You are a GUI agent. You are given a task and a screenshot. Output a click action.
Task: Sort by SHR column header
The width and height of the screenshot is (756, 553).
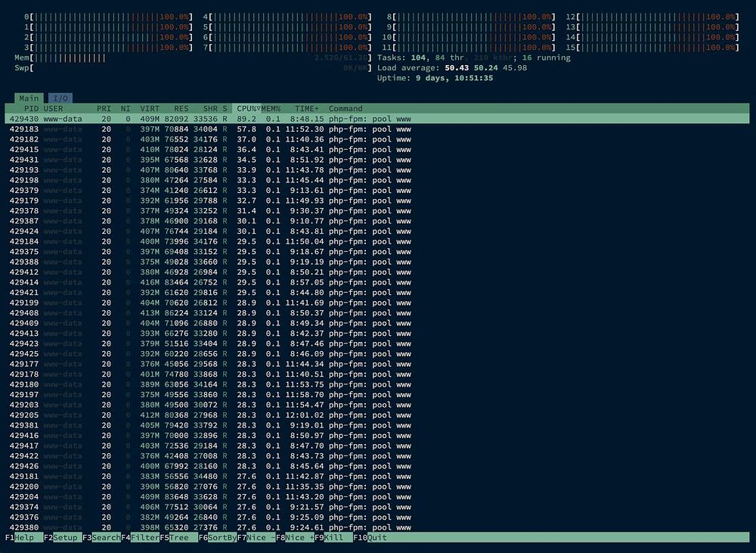(210, 109)
